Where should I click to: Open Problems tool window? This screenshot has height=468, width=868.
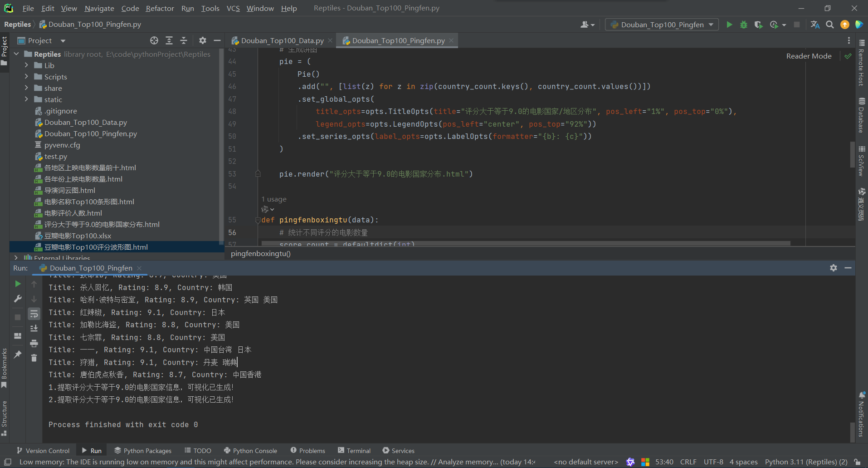[x=307, y=450]
